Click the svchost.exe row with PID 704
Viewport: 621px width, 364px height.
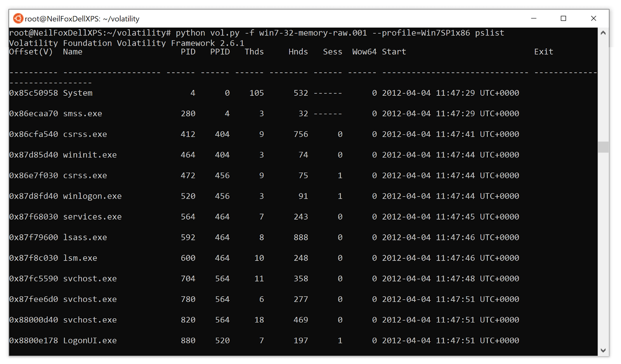pos(90,278)
